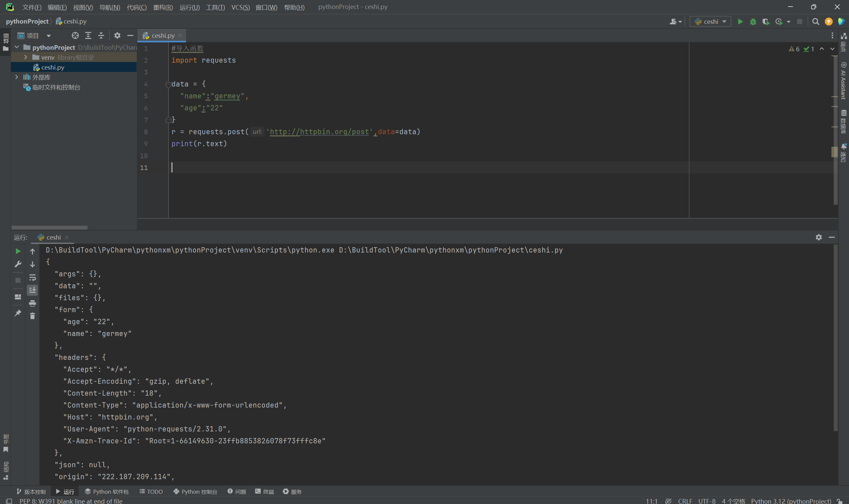849x504 pixels.
Task: Open the 版本控制 tool window
Action: point(31,491)
